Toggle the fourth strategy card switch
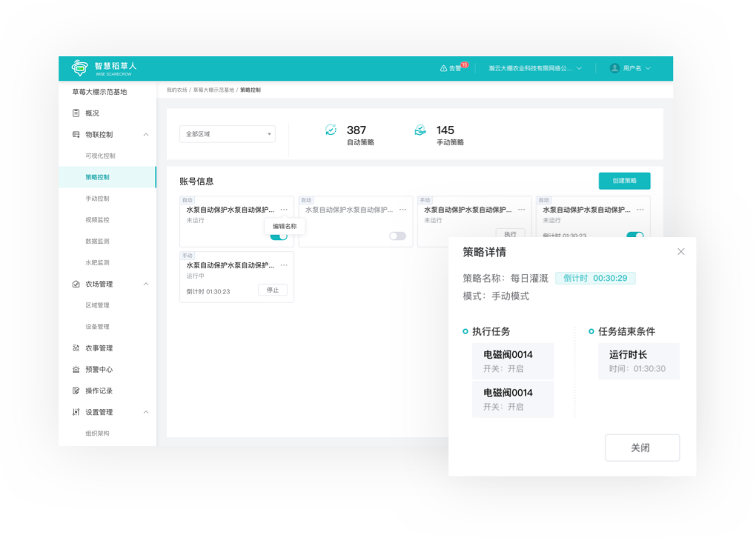 634,236
